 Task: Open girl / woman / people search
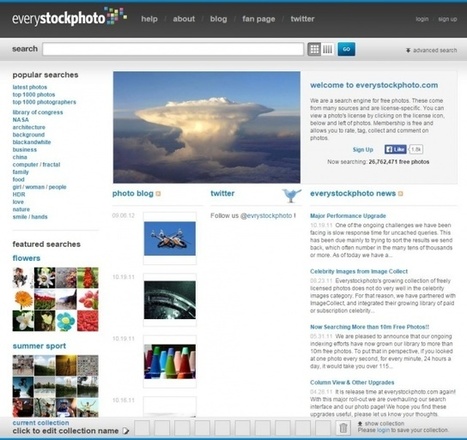(39, 187)
